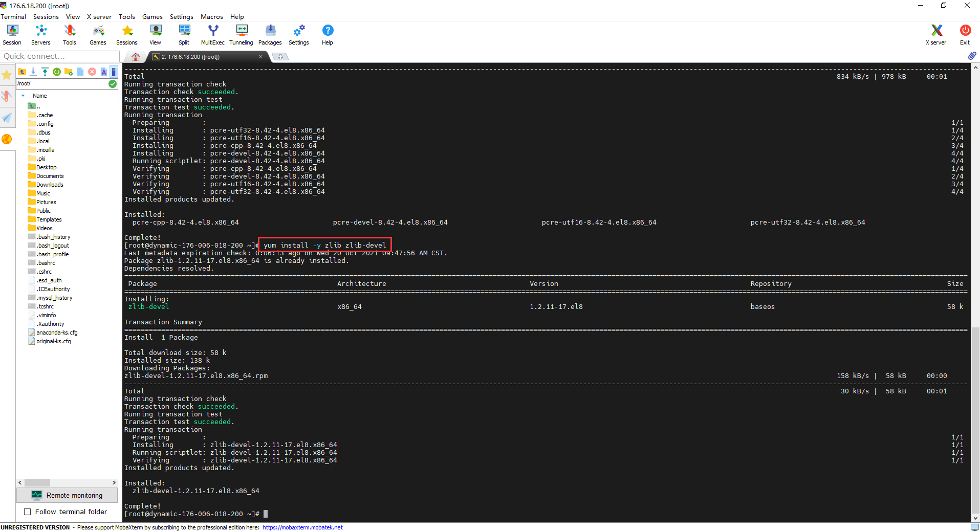The height and width of the screenshot is (532, 980).
Task: Click file list horizontal scrollbar right arrow
Action: pos(114,482)
